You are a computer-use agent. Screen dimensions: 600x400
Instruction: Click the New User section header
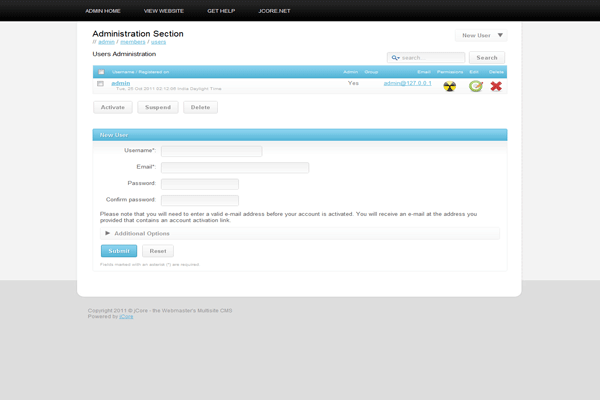(300, 135)
